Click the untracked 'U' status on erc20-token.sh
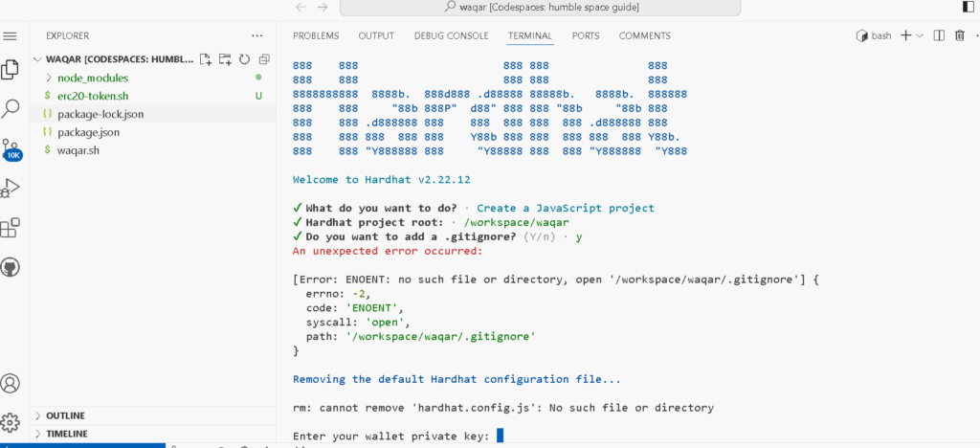This screenshot has width=980, height=448. [258, 96]
